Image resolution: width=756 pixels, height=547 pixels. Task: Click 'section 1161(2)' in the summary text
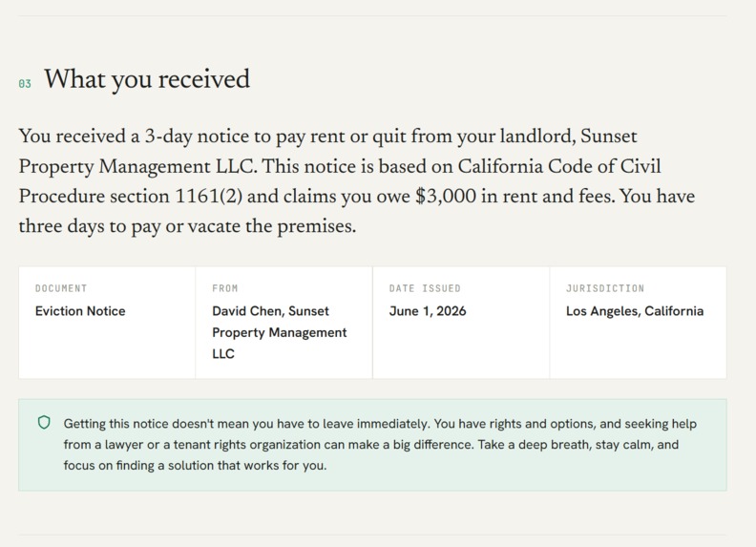pyautogui.click(x=176, y=197)
